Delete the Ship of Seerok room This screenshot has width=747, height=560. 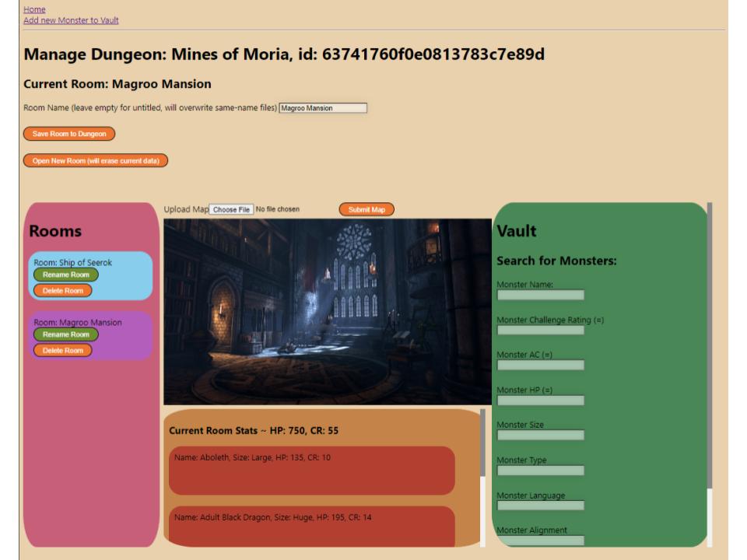click(62, 290)
